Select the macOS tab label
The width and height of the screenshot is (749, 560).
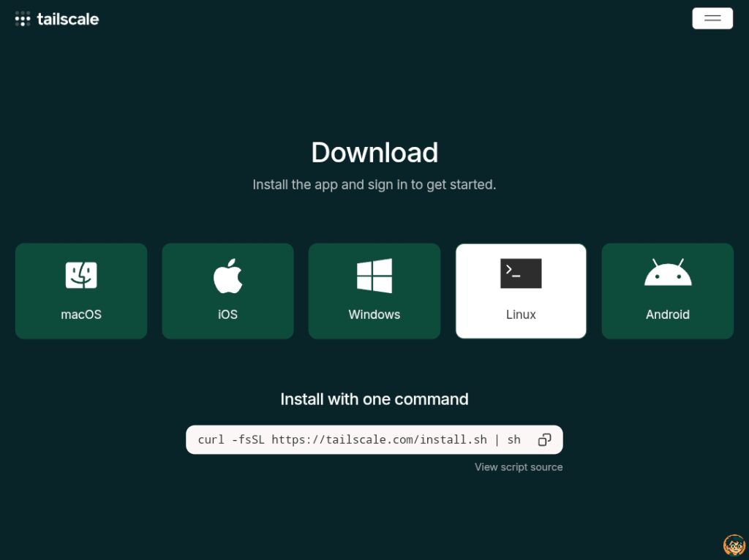[x=81, y=314]
